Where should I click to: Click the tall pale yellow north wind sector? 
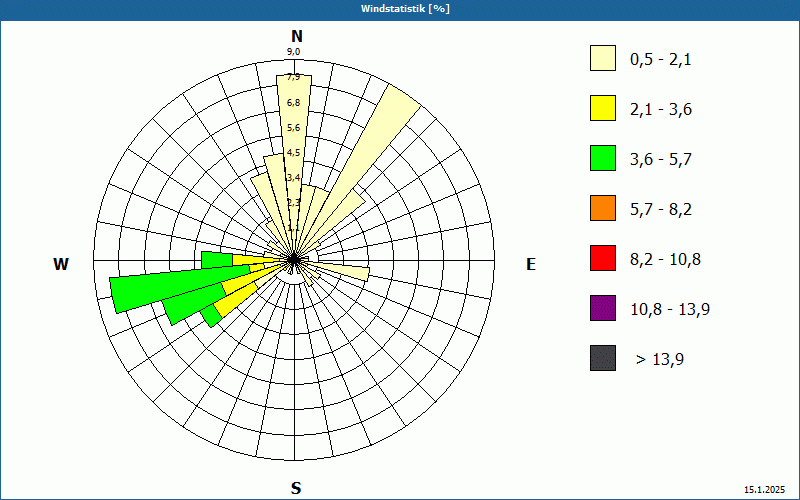click(294, 153)
